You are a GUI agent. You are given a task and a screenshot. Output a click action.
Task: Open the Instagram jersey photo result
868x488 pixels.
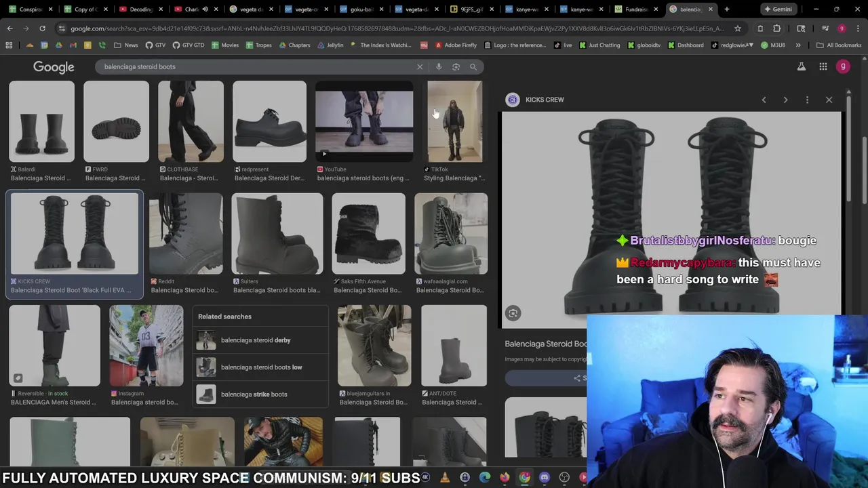(x=146, y=346)
